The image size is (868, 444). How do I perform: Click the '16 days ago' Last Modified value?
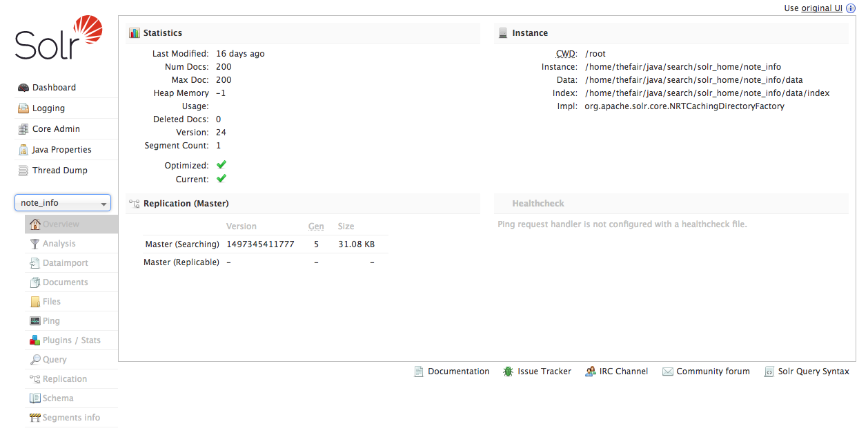[240, 54]
